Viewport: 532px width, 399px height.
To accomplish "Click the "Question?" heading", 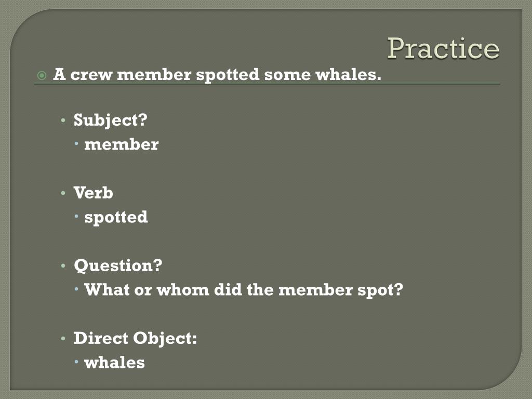I will 118,265.
